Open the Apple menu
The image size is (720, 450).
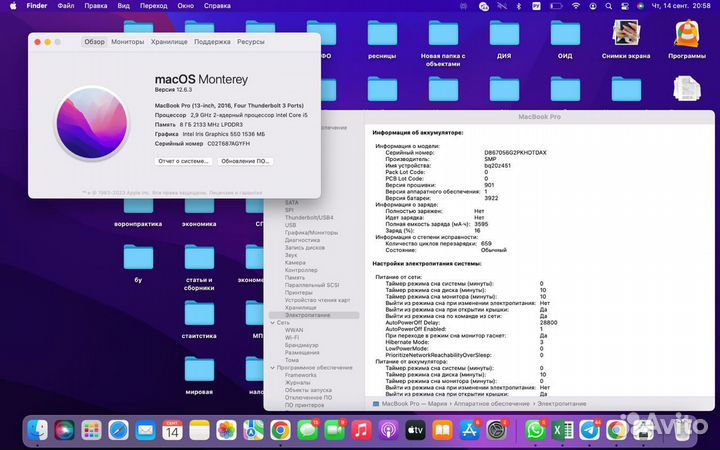tap(13, 6)
